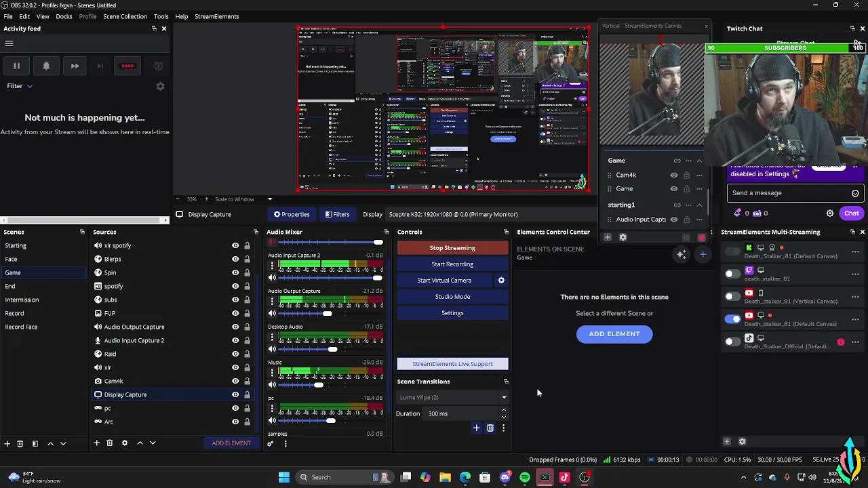Add a new scene with plus icon
This screenshot has width=868, height=488.
click(x=7, y=443)
